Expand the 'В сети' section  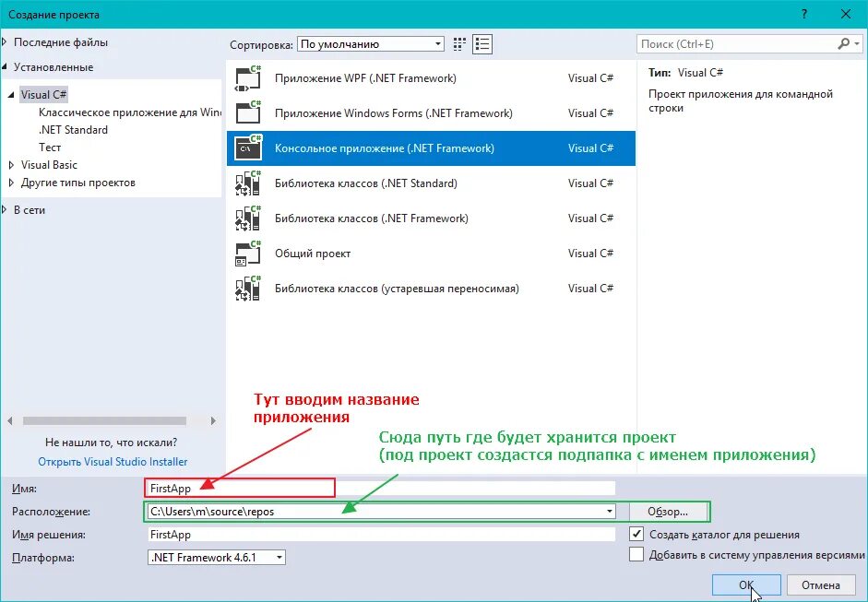click(5, 209)
